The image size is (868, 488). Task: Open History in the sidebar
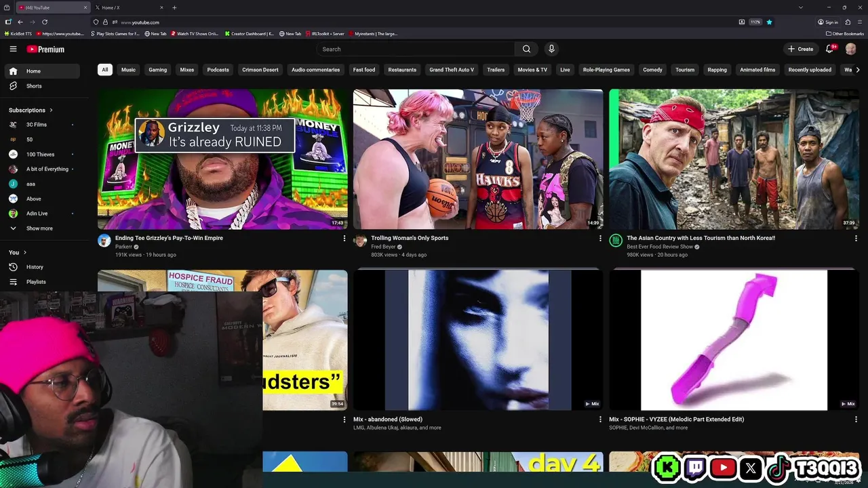42,267
